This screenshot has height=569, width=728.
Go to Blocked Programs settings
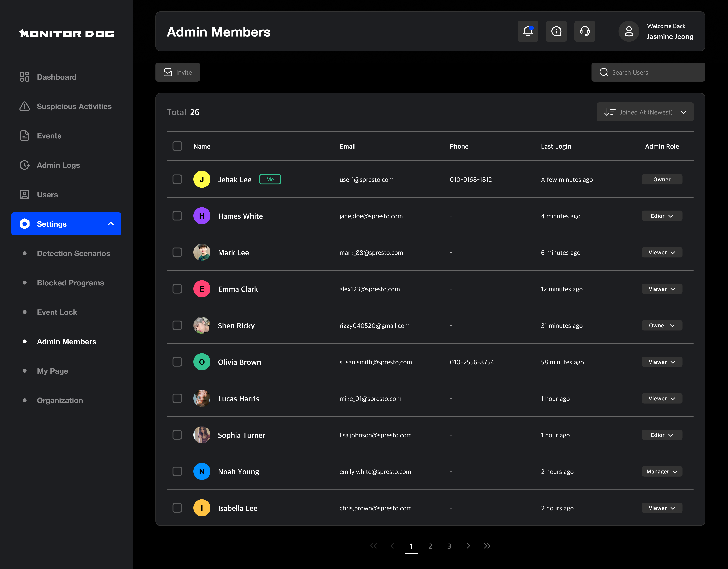70,283
